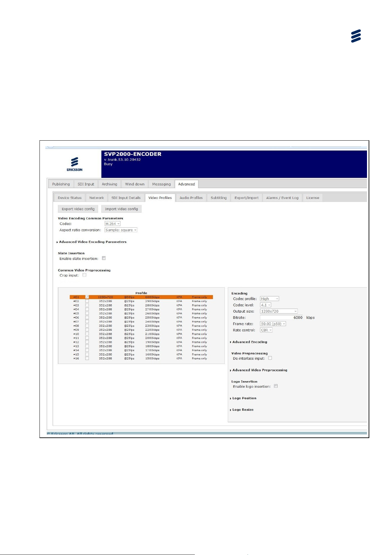Select the Video Profiles sub-tab
The image size is (392, 555).
[x=160, y=198]
